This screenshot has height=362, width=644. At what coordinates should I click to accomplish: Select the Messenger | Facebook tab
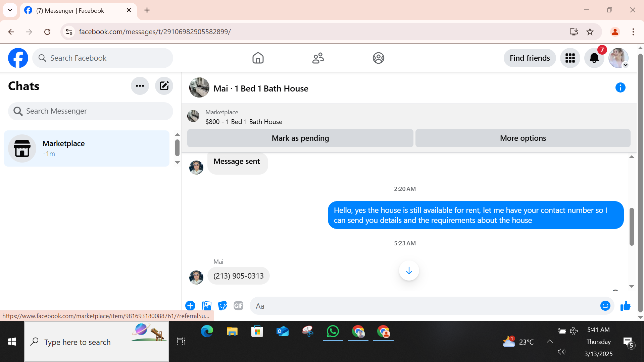(78, 11)
